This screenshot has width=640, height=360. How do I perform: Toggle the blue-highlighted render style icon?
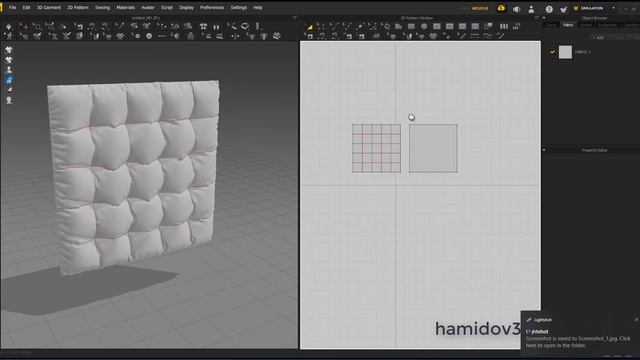coord(9,80)
